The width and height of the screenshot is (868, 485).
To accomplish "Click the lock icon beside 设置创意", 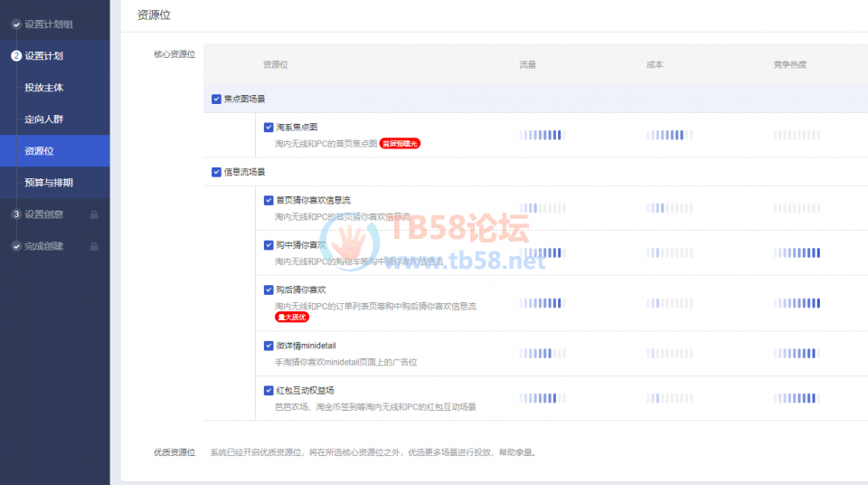I will [94, 214].
